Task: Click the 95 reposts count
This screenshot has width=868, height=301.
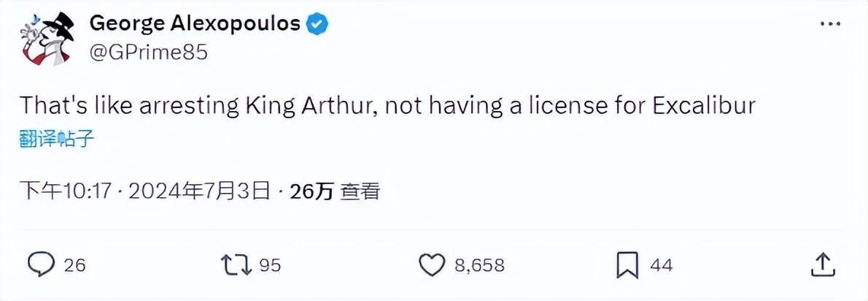Action: coord(270,265)
